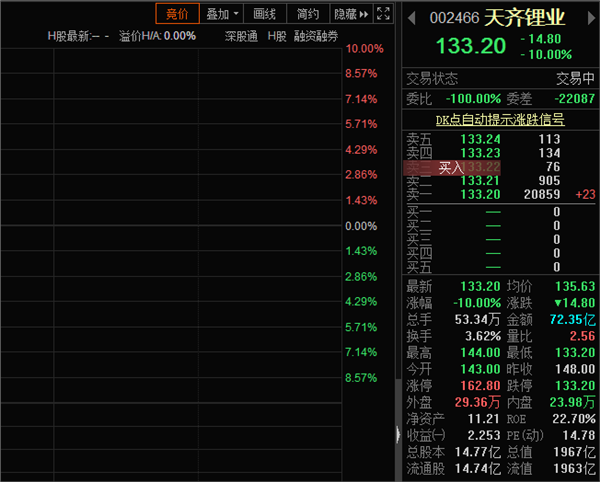Click the 融资融券 margin trading tag

(x=316, y=36)
